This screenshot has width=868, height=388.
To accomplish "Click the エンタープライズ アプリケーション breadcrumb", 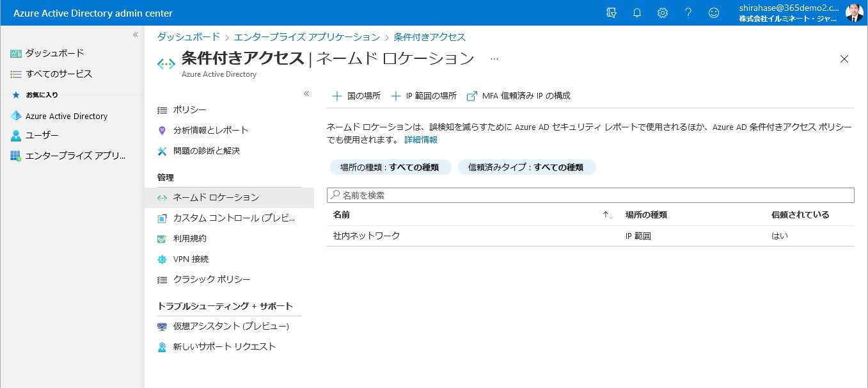I will (x=307, y=37).
